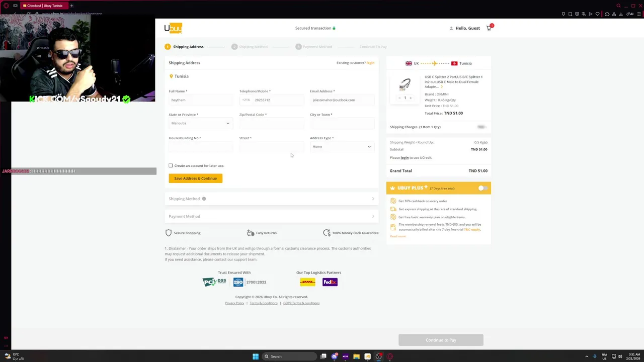Open the Privacy Policy link
The height and width of the screenshot is (362, 644).
point(234,303)
